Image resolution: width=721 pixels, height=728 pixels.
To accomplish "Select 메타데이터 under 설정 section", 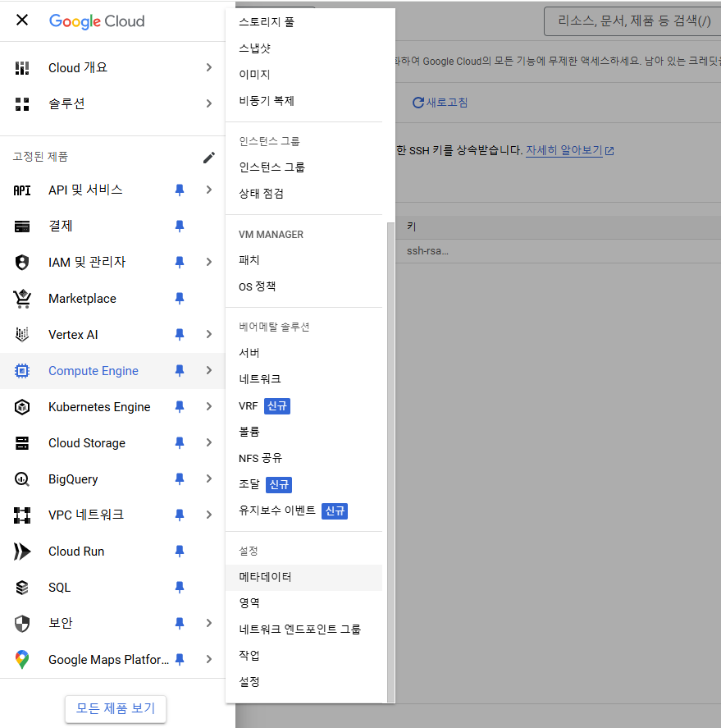I will [303, 577].
